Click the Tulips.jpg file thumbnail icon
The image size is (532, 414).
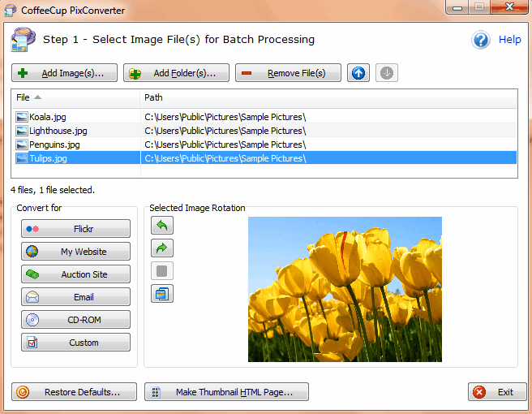[22, 158]
